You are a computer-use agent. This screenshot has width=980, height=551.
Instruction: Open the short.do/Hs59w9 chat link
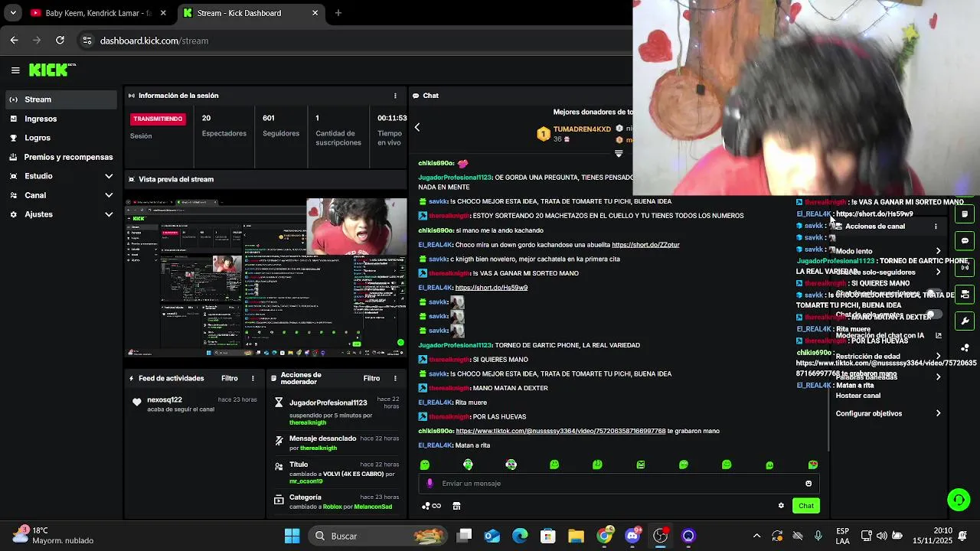click(492, 288)
